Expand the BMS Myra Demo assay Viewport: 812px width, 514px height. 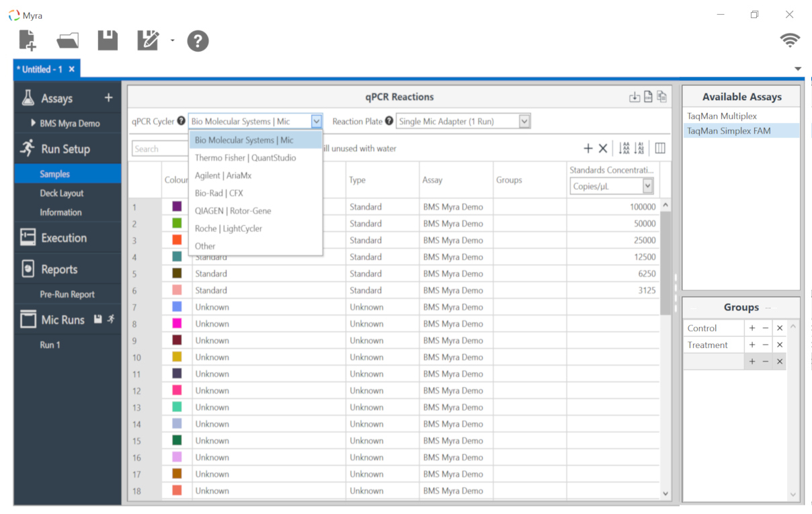(x=34, y=124)
